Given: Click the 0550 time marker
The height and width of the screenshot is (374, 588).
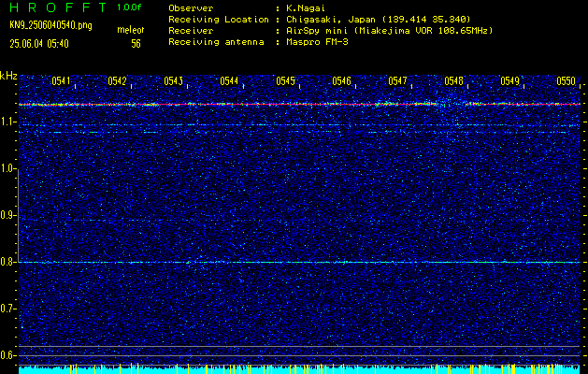Looking at the screenshot, I should point(566,81).
